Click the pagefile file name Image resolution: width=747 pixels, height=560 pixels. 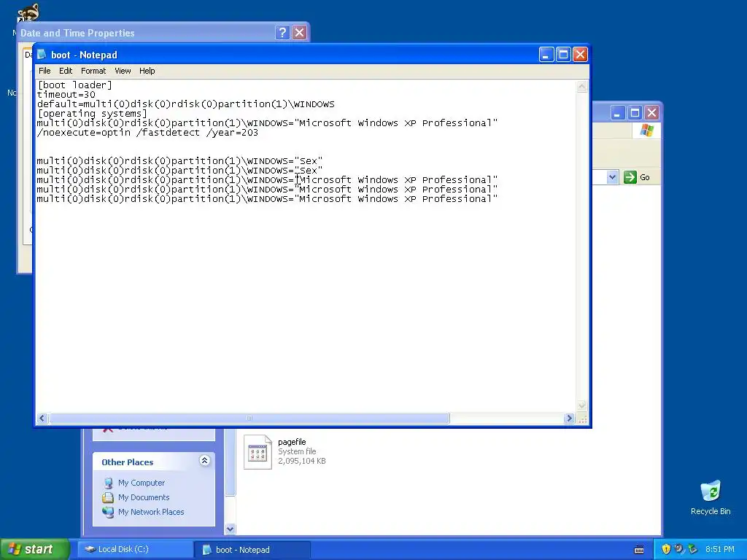point(292,442)
